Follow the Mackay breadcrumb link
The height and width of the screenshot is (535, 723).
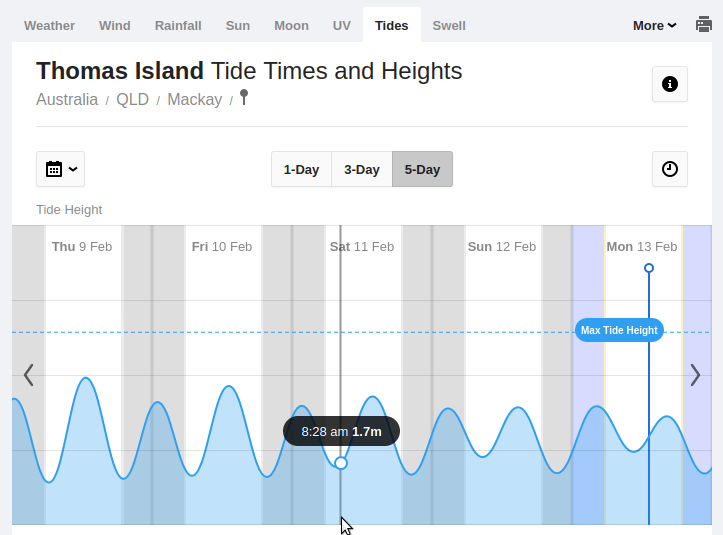click(x=194, y=100)
